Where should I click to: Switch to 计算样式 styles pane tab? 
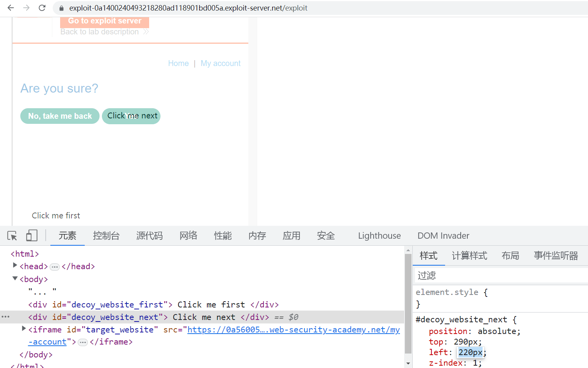point(469,256)
